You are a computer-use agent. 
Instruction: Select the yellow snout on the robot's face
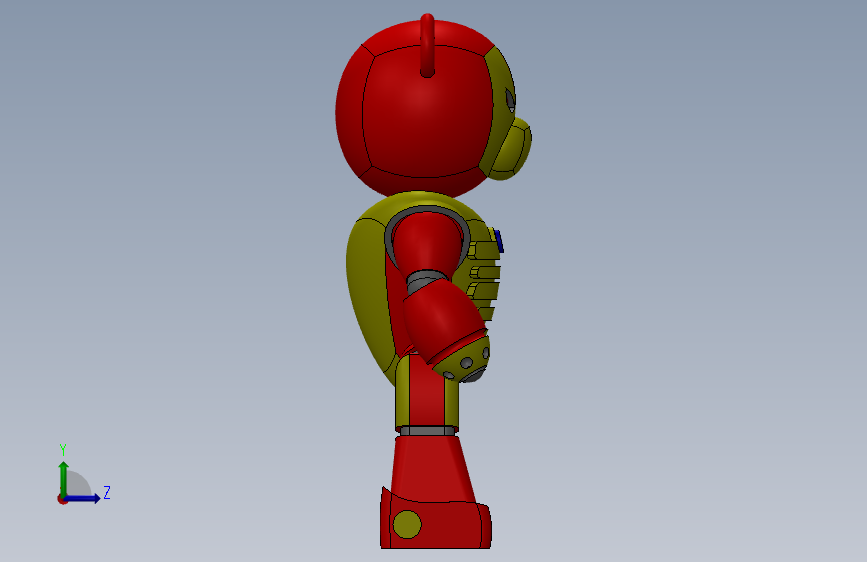(510, 149)
